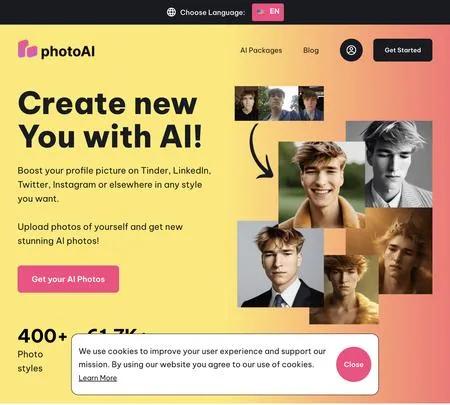Select the strip of three source selfie photos
450x405 pixels.
279,103
